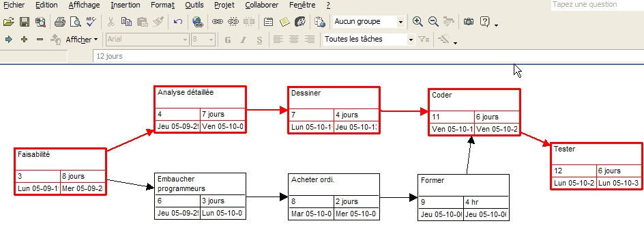The height and width of the screenshot is (247, 644).
Task: Run the ABC spelling check icon
Action: pos(91,22)
